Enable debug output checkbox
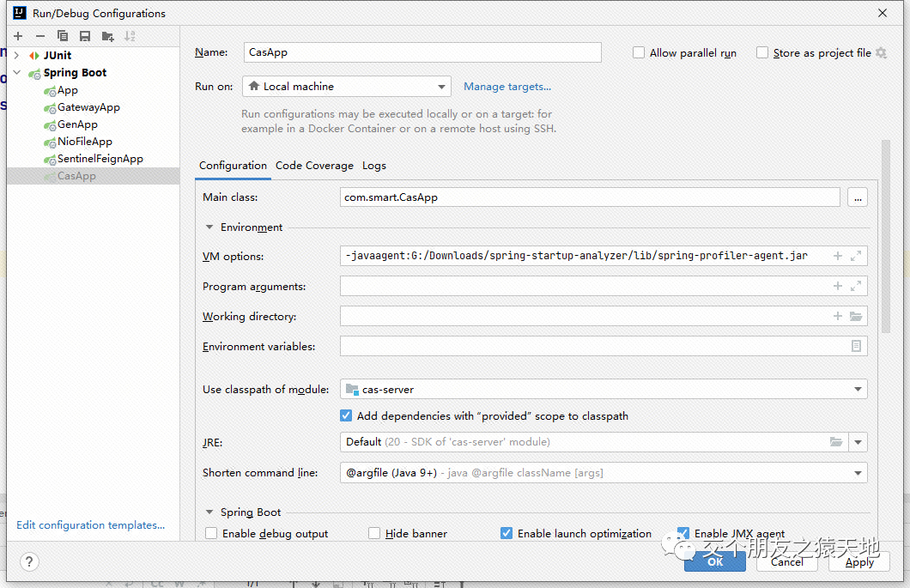 211,533
